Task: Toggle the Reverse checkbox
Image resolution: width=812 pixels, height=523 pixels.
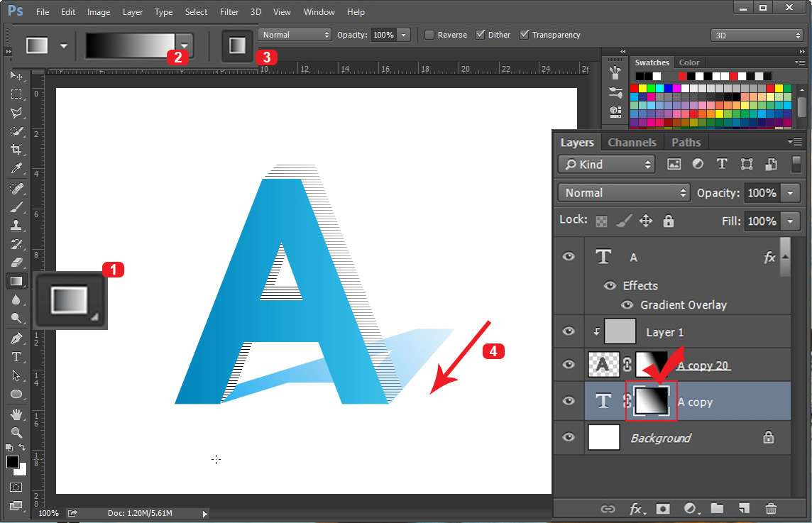Action: tap(429, 35)
